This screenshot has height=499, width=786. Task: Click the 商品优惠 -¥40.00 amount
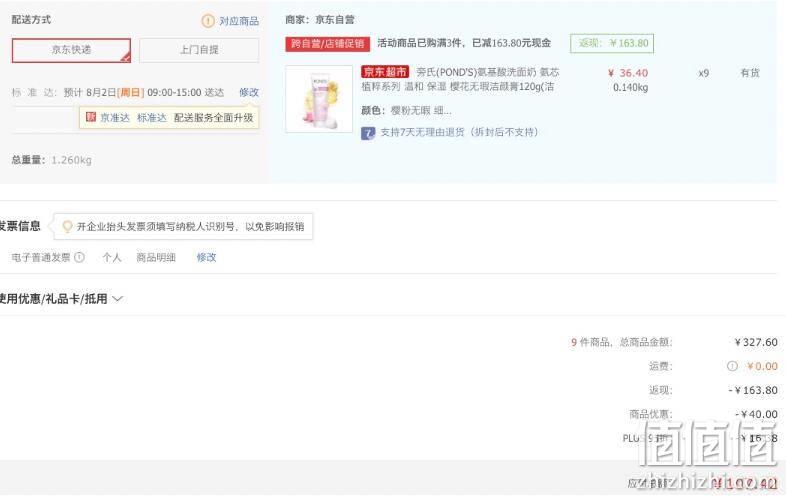(756, 414)
